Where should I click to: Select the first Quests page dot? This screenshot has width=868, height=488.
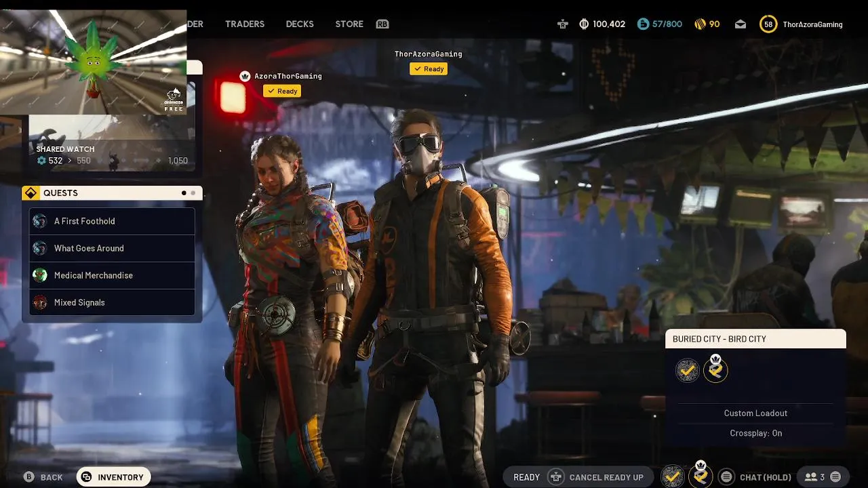point(184,193)
